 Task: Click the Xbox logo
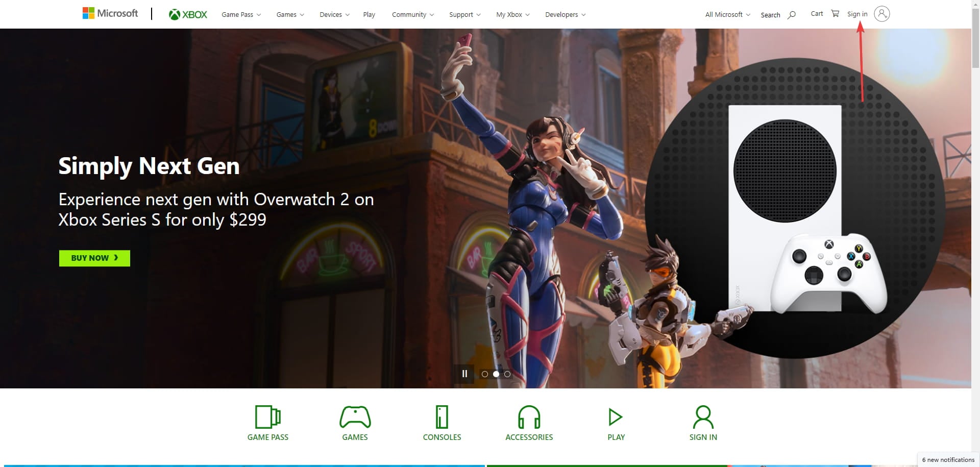pos(188,14)
